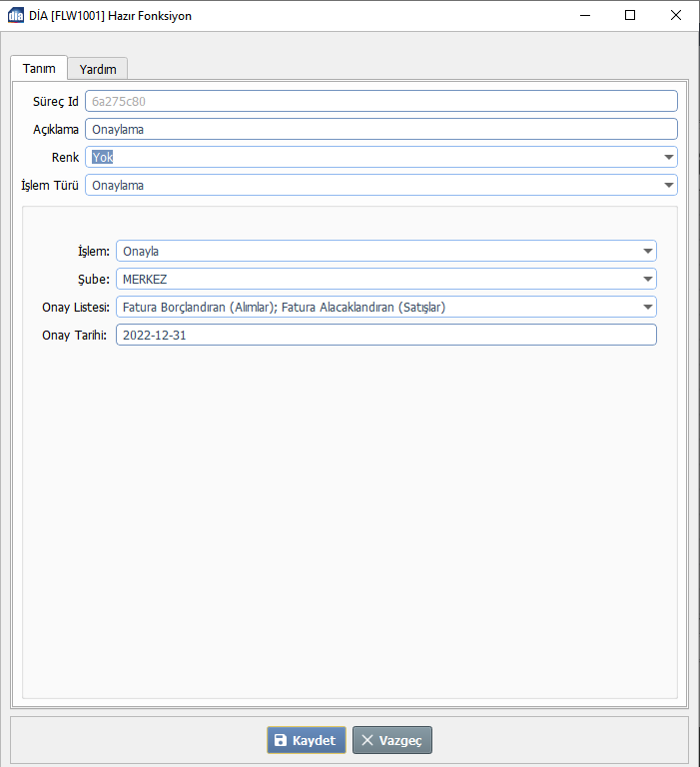
Task: Click the disabled Süreç Id field
Action: click(x=379, y=101)
